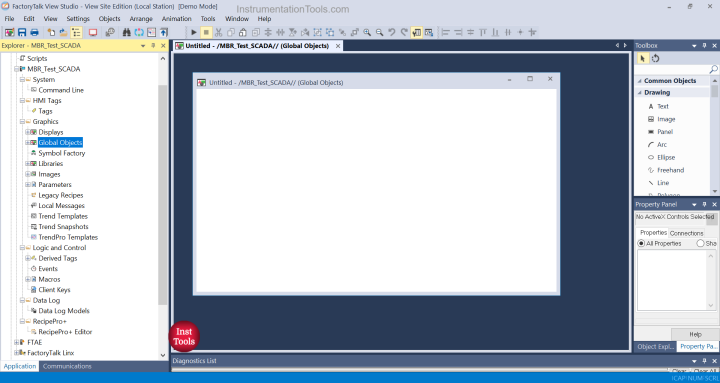Open the Animation menu
Viewport: 720px width, 383px height.
click(176, 19)
